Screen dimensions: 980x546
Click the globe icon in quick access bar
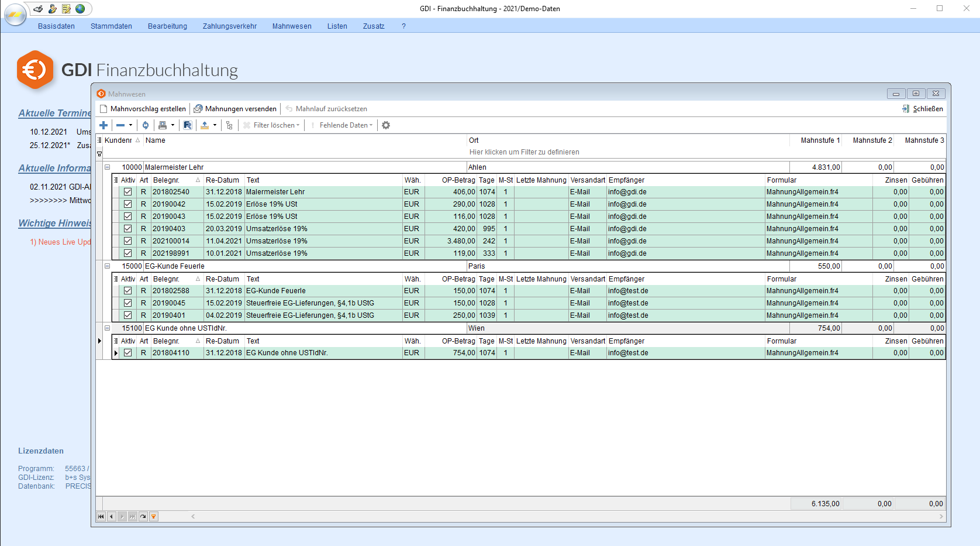[x=80, y=9]
